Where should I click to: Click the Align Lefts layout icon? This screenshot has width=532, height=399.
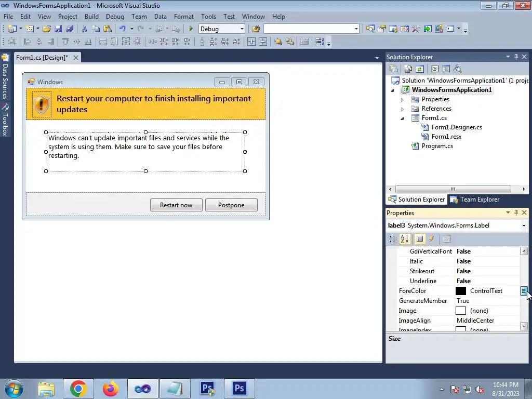click(28, 42)
